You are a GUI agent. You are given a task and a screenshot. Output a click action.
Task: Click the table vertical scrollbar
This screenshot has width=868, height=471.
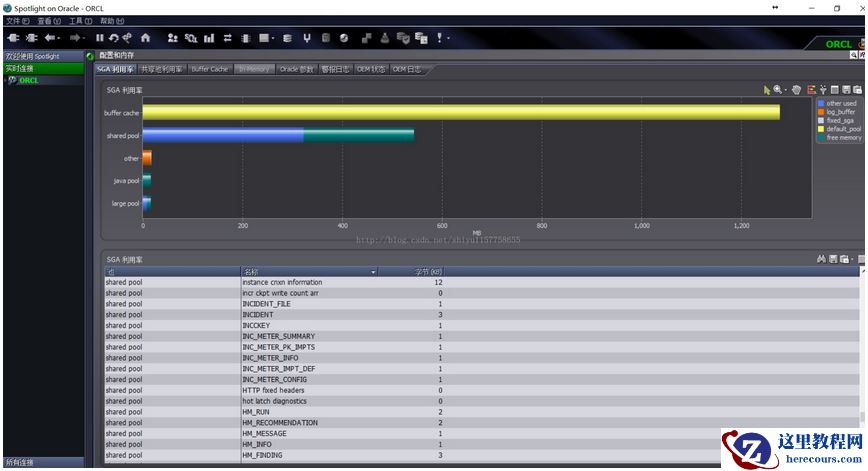coord(861,365)
